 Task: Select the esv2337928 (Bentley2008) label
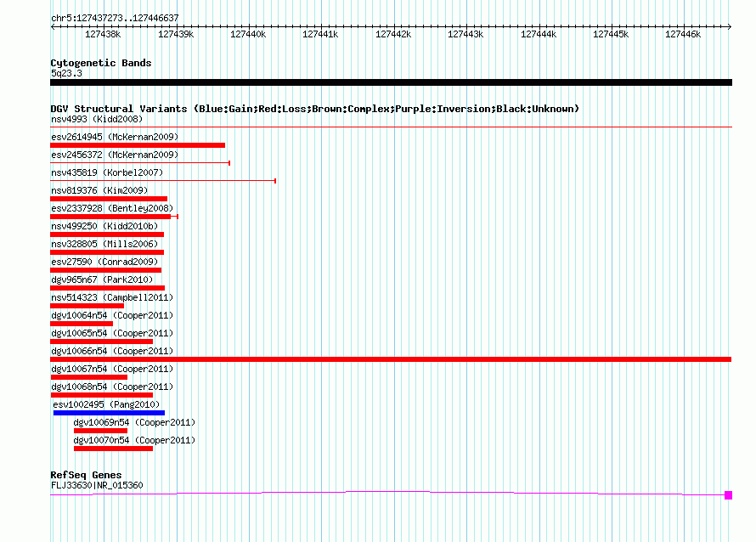112,208
